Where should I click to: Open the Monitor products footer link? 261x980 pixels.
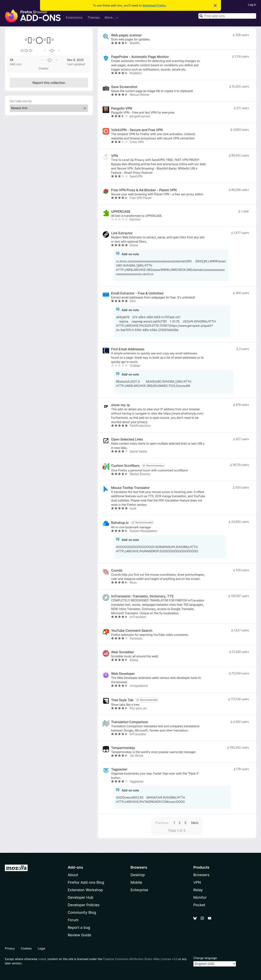[x=200, y=898]
